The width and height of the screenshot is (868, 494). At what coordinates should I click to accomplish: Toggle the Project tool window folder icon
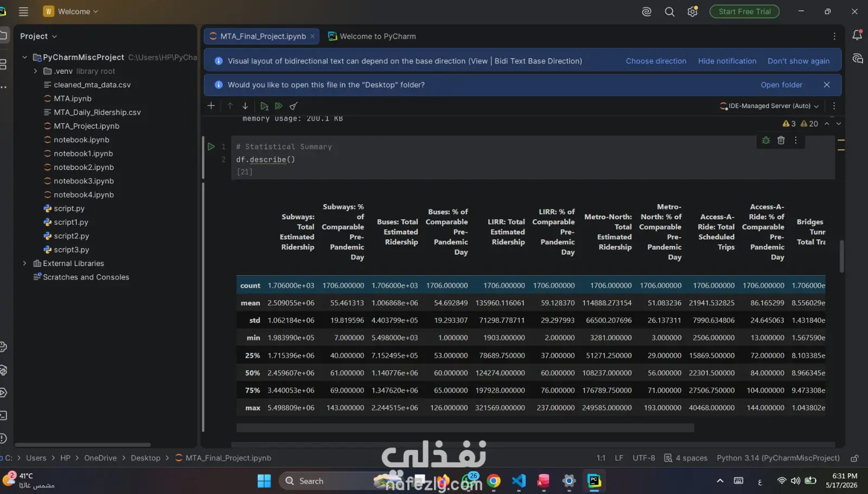pos(3,36)
